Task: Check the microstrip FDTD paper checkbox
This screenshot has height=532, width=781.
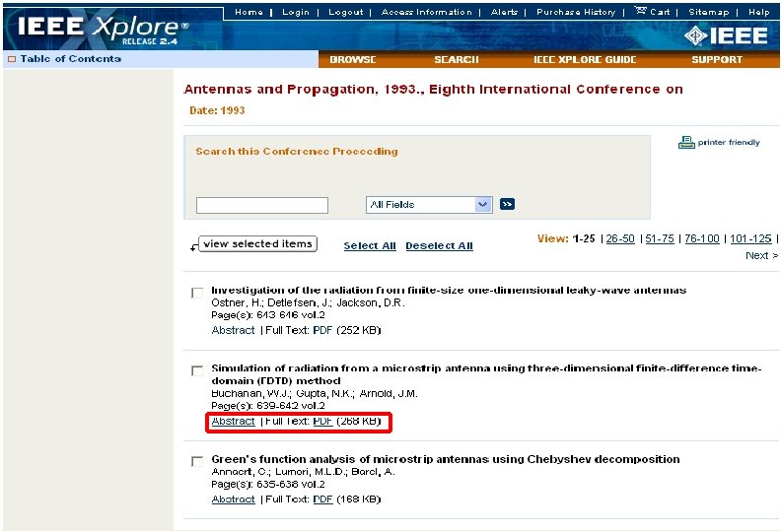Action: tap(197, 370)
